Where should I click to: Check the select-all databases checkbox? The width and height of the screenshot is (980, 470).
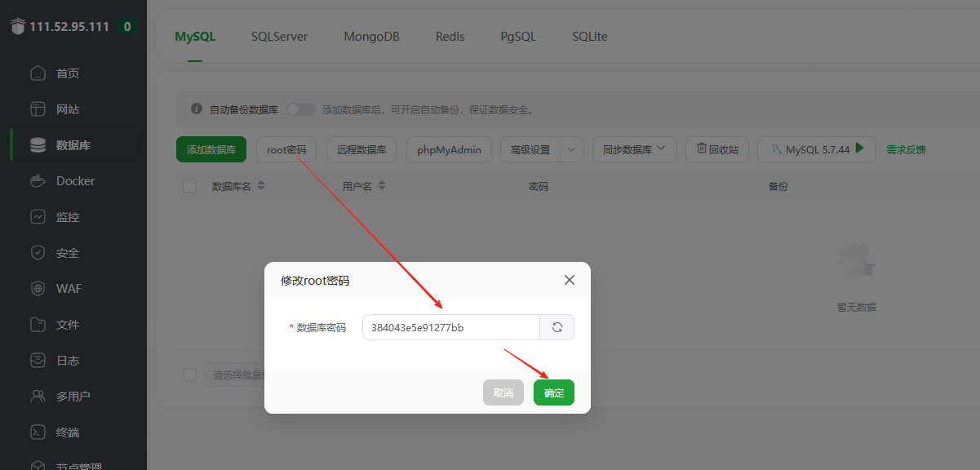coord(189,186)
